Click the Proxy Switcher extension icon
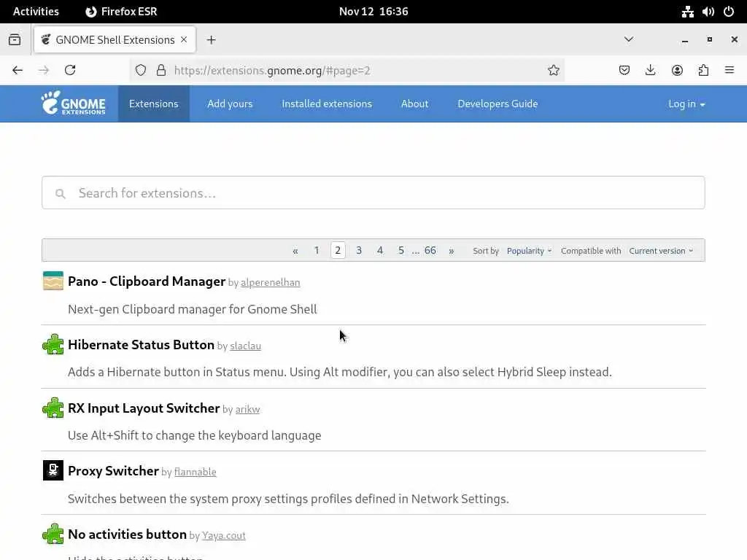This screenshot has height=560, width=747. click(53, 471)
